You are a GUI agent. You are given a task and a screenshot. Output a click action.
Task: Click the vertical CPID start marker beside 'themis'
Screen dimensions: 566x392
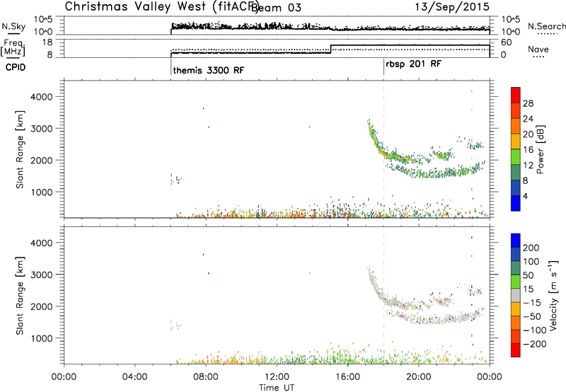click(171, 67)
